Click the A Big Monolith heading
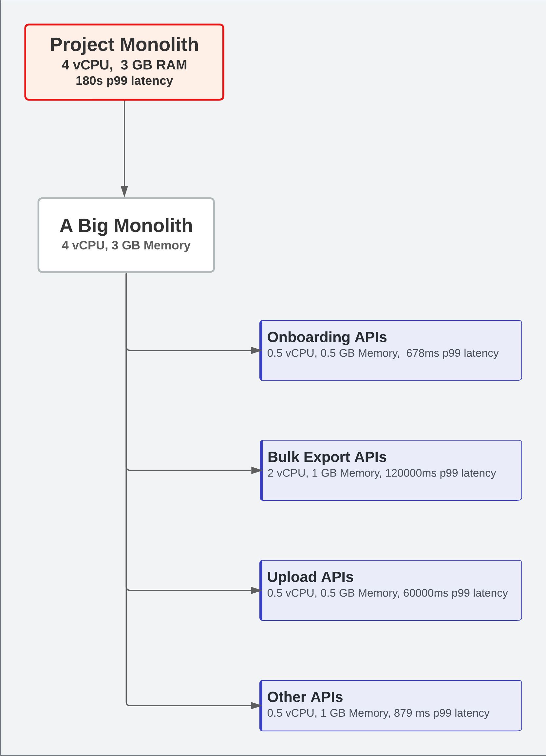The image size is (546, 756). coord(126,226)
